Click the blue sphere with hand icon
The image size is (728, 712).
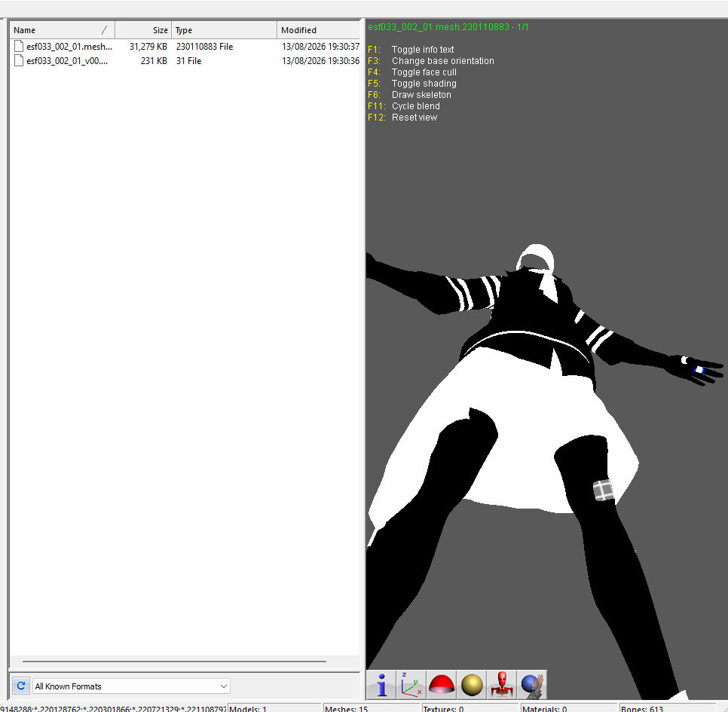click(531, 685)
